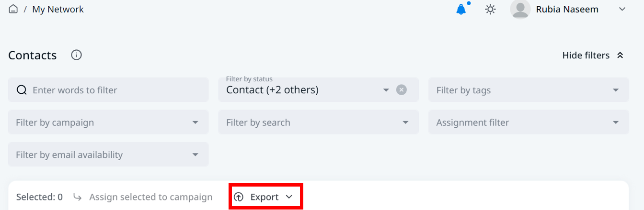
Task: Toggle light/dark theme sun icon
Action: [x=490, y=9]
